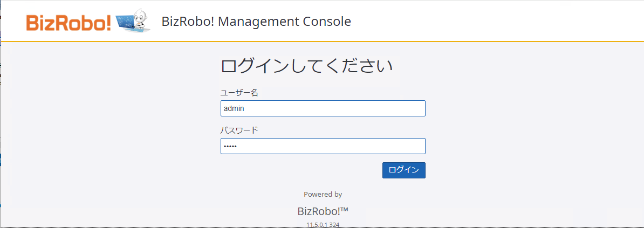Focus the ユーザー名 field containing admin
The width and height of the screenshot is (644, 228).
[323, 108]
